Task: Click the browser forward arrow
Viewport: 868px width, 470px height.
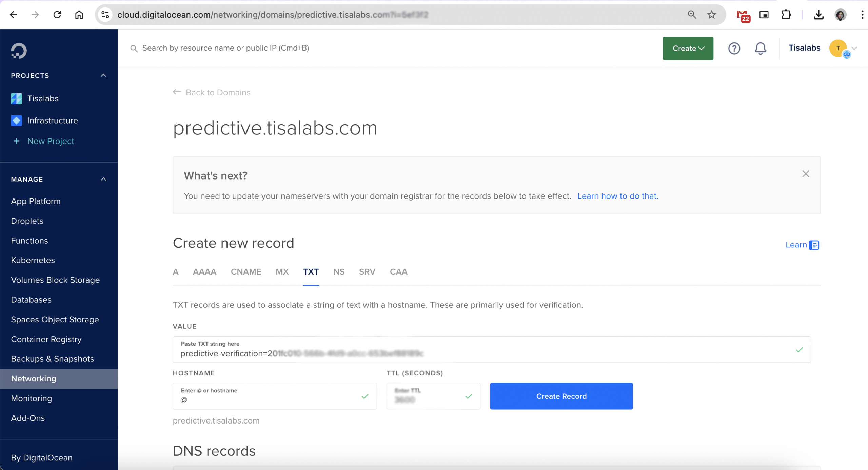Action: click(x=35, y=15)
